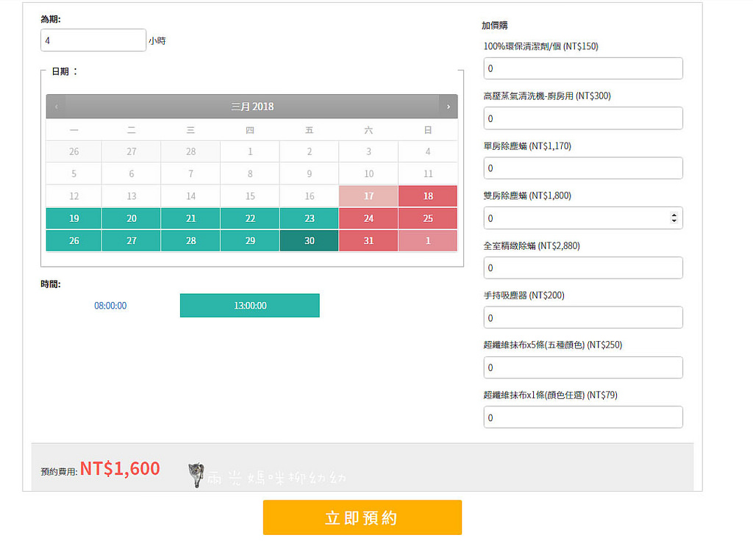Screen dimensions: 753x560
Task: Choose March 22 in the calendar
Action: 250,218
